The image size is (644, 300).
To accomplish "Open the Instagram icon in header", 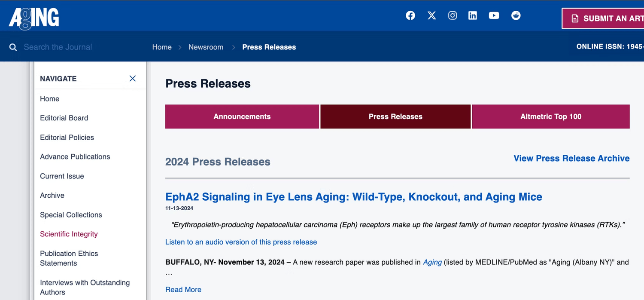I will pyautogui.click(x=453, y=16).
